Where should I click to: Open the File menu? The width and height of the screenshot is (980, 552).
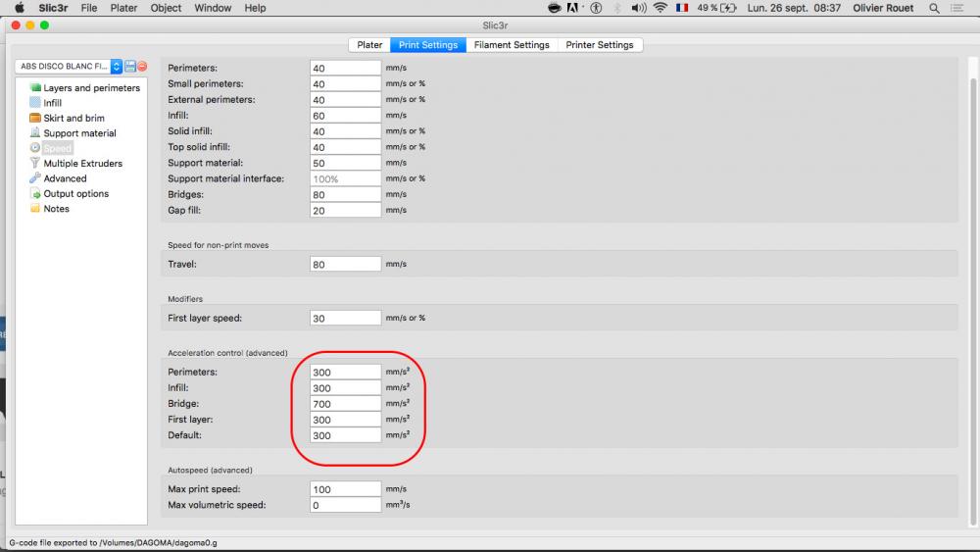point(89,8)
